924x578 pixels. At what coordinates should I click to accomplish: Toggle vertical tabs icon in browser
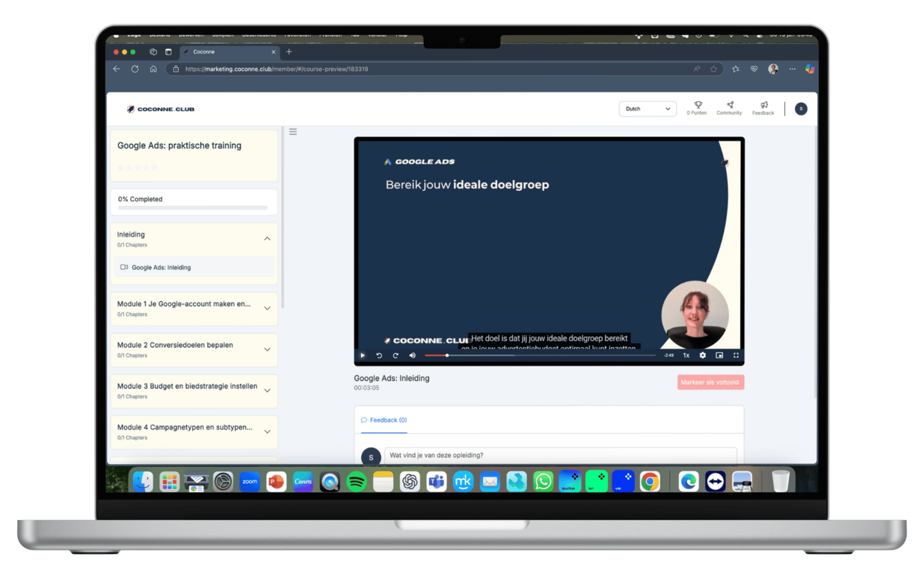(168, 52)
